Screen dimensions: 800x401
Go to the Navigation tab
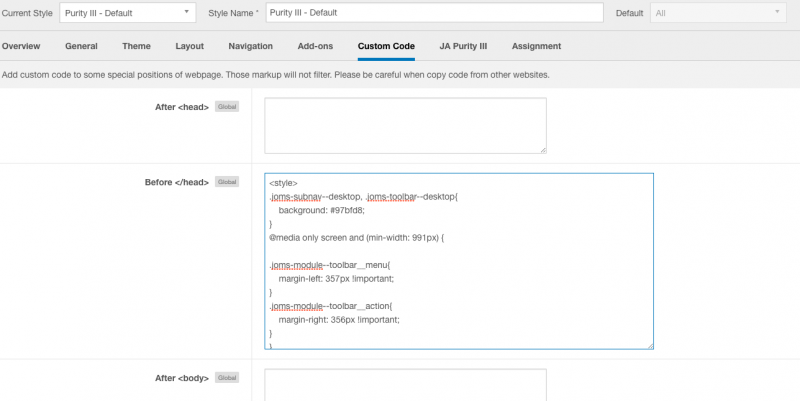point(251,46)
